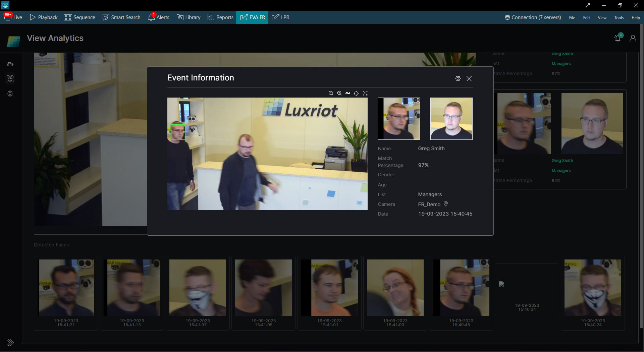Click the green face detection box on snapshot
Image resolution: width=644 pixels, height=352 pixels.
pyautogui.click(x=178, y=132)
